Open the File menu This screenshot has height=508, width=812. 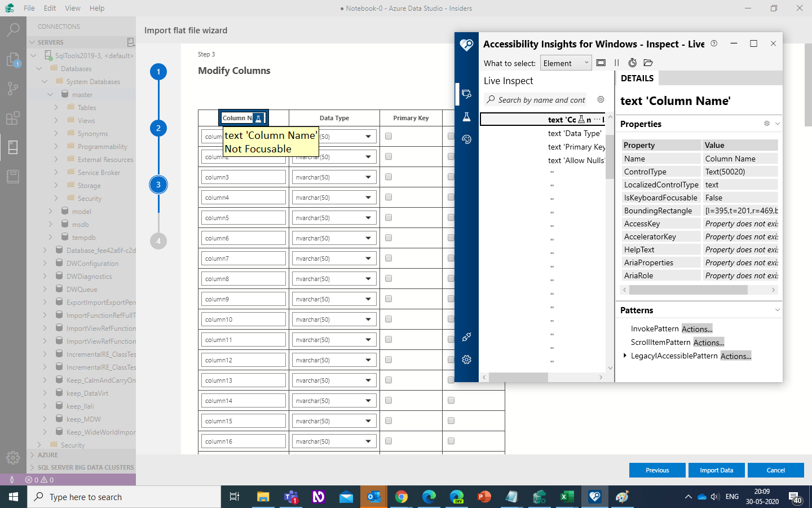click(x=29, y=8)
